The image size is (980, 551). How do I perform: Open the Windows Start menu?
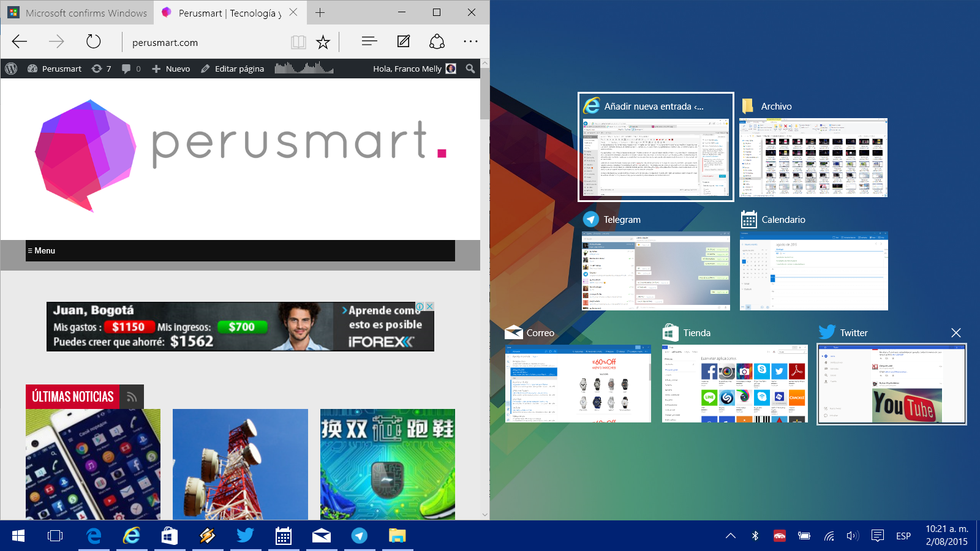click(x=18, y=536)
